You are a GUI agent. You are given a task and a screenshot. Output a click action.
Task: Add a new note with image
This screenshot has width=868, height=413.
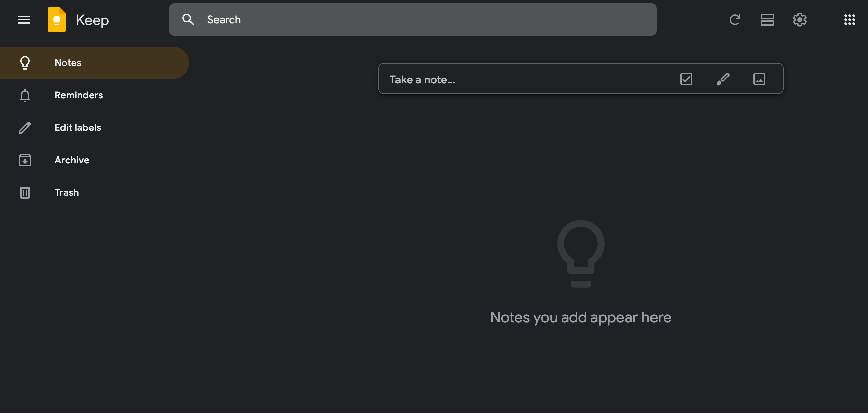(759, 79)
